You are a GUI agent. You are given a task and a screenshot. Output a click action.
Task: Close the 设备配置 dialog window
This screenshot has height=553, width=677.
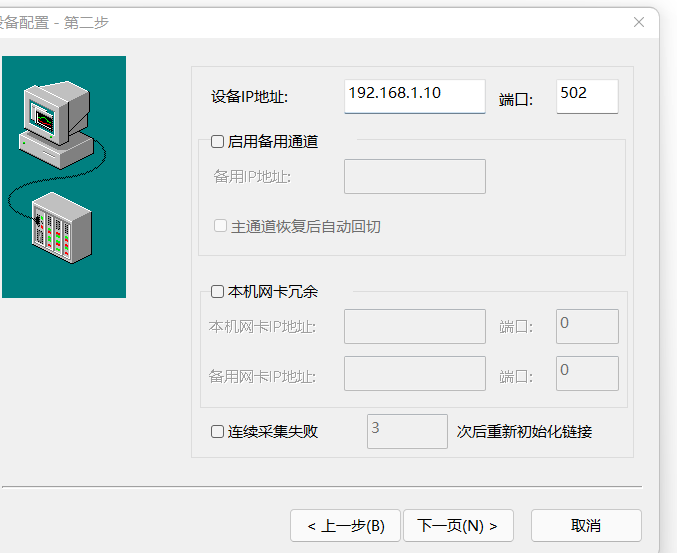point(639,22)
